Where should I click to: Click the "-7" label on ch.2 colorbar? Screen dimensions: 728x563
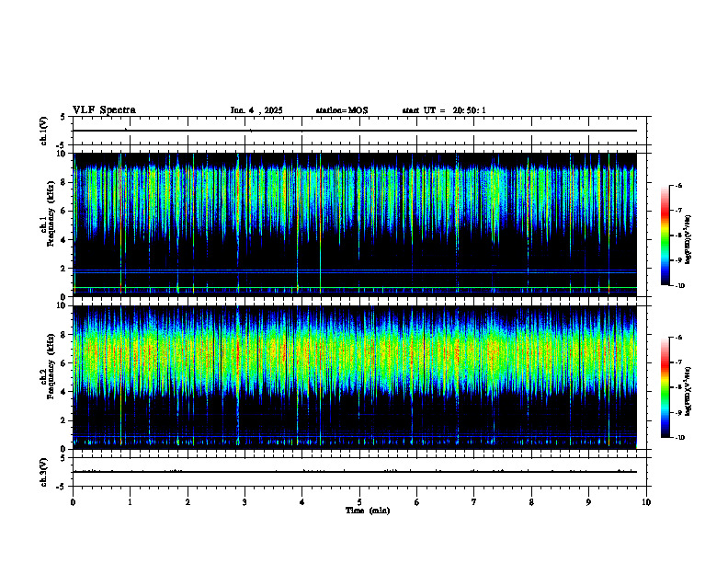point(678,362)
